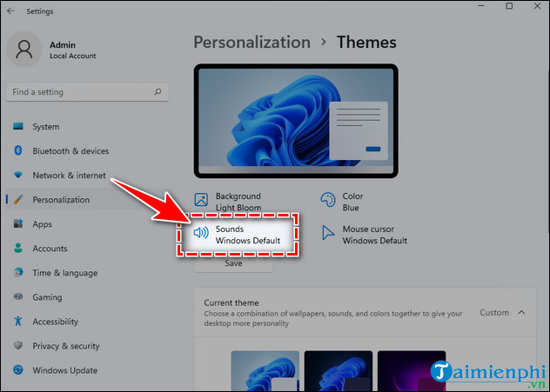Viewport: 550px width, 392px height.
Task: Click the Custom theme label
Action: (494, 312)
